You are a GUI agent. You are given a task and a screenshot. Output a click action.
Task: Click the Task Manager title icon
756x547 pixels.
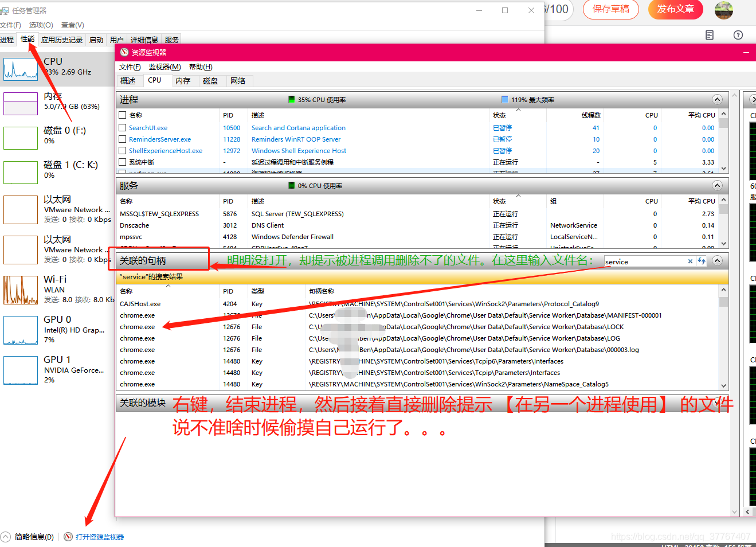(5, 10)
